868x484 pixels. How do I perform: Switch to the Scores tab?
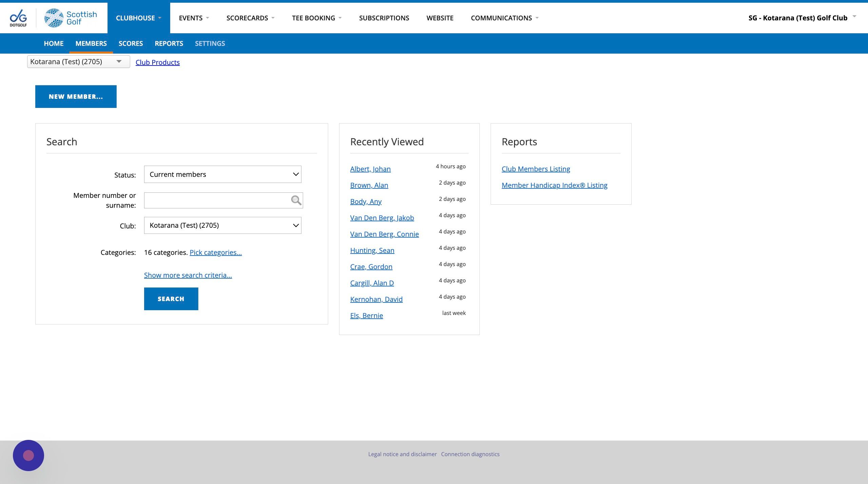coord(131,43)
